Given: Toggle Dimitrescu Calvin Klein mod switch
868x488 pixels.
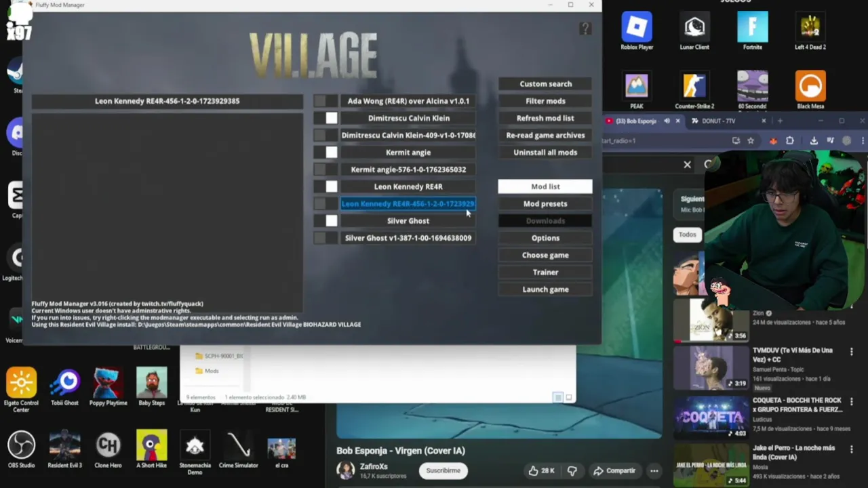Looking at the screenshot, I should [x=325, y=118].
